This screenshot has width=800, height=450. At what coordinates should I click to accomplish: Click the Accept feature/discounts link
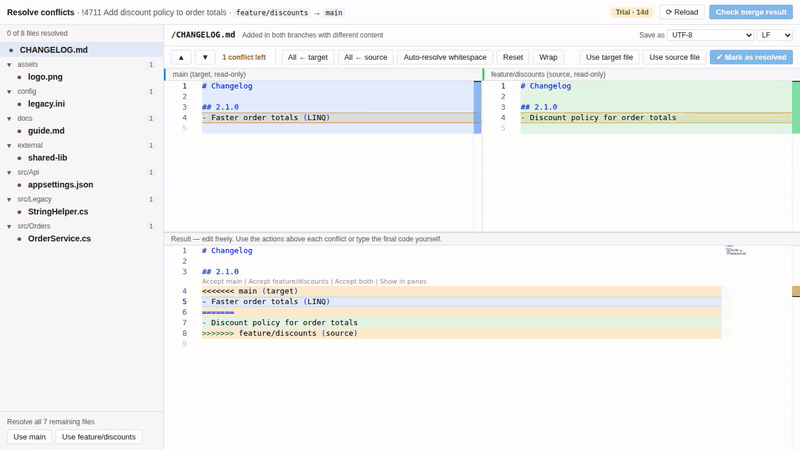[x=288, y=281]
